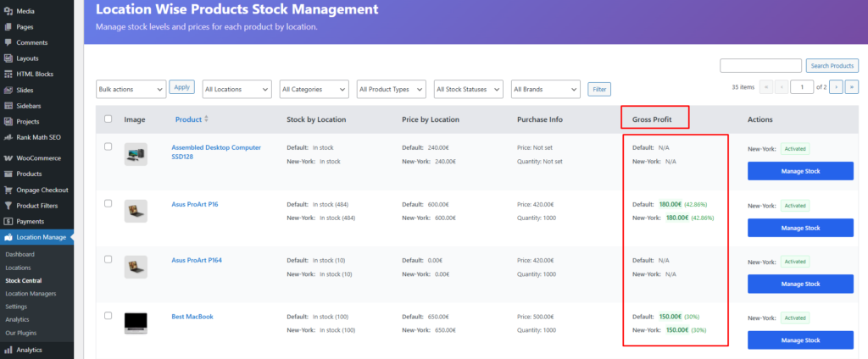Image resolution: width=868 pixels, height=359 pixels.
Task: Click the Media icon in sidebar
Action: click(8, 11)
